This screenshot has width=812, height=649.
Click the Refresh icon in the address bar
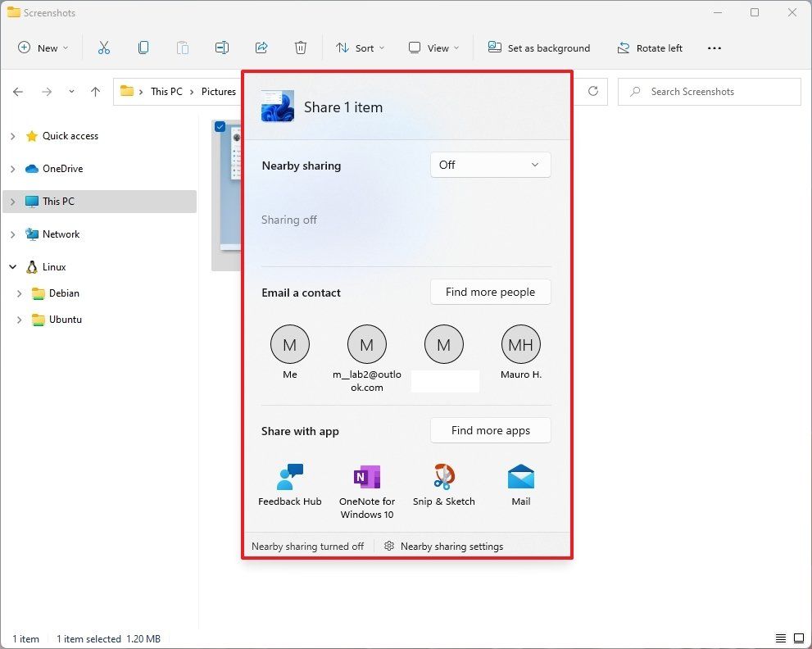pos(592,91)
